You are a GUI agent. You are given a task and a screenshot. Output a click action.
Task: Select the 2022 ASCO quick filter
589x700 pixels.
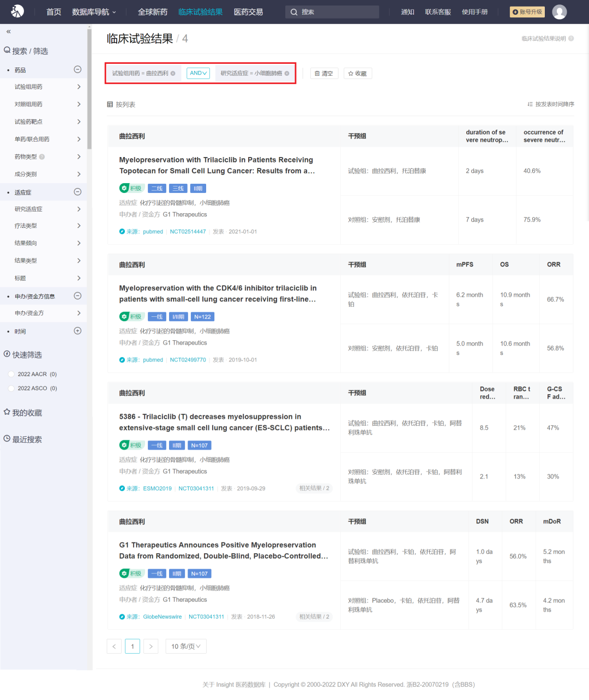tap(11, 388)
